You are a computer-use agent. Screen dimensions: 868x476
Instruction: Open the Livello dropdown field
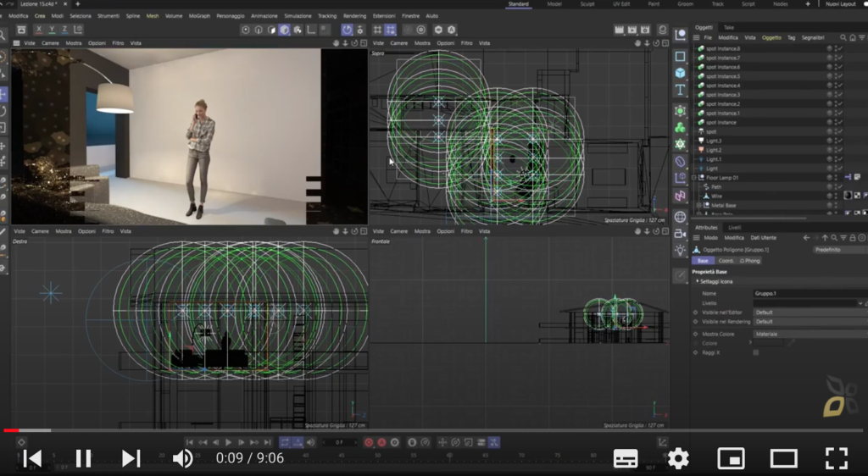[808, 303]
